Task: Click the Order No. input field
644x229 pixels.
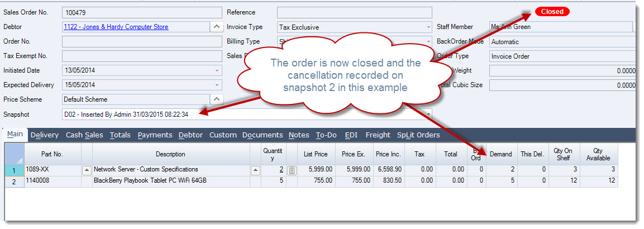Action: point(142,41)
